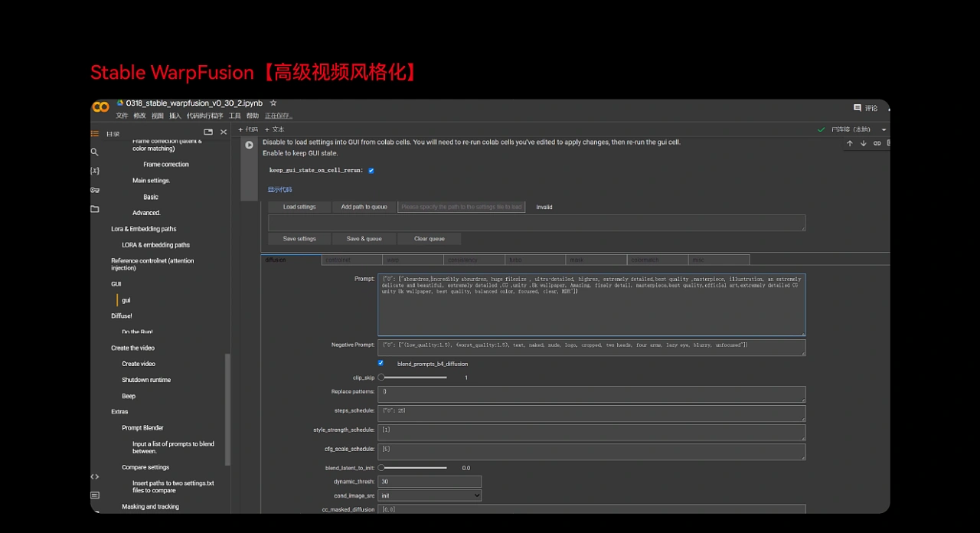Open the search icon in left sidebar
Viewport: 980px width, 533px height.
click(x=95, y=152)
